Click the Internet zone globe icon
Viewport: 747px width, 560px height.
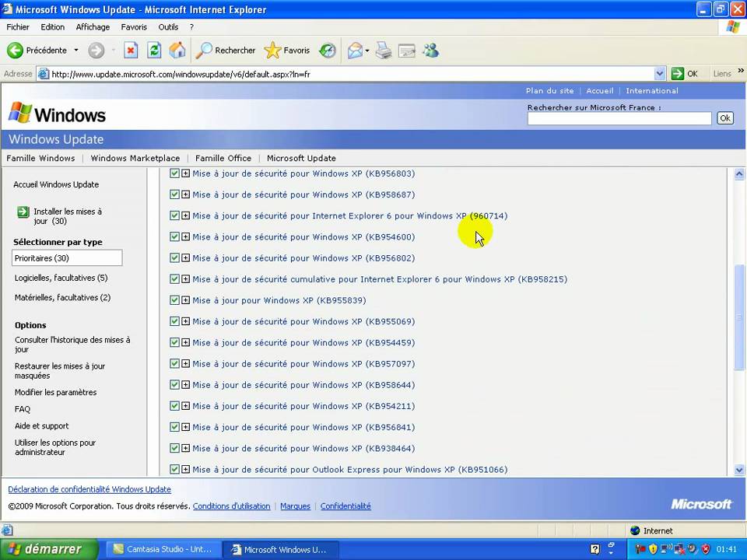click(x=635, y=530)
